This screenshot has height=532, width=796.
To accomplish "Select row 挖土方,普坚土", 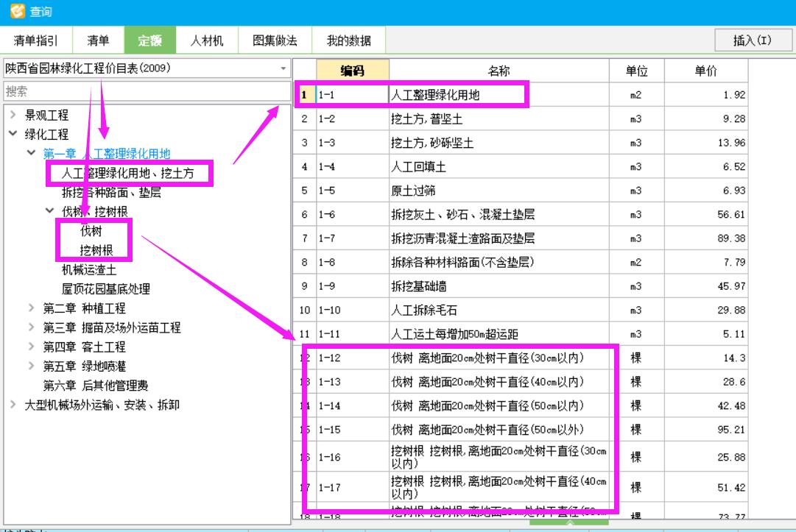I will (521, 118).
